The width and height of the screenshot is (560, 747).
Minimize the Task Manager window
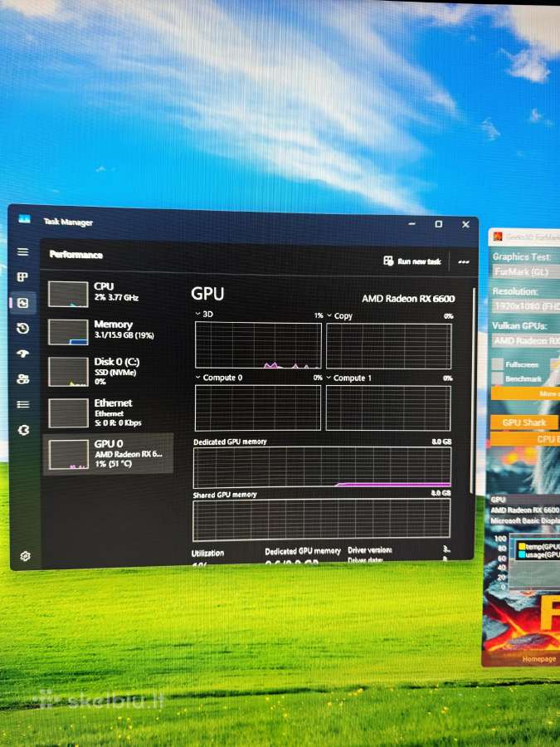coord(412,223)
